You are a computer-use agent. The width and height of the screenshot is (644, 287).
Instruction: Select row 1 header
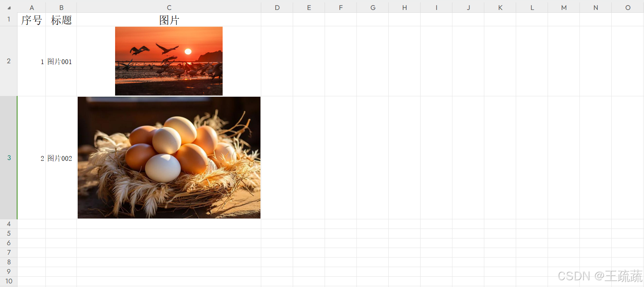click(9, 19)
